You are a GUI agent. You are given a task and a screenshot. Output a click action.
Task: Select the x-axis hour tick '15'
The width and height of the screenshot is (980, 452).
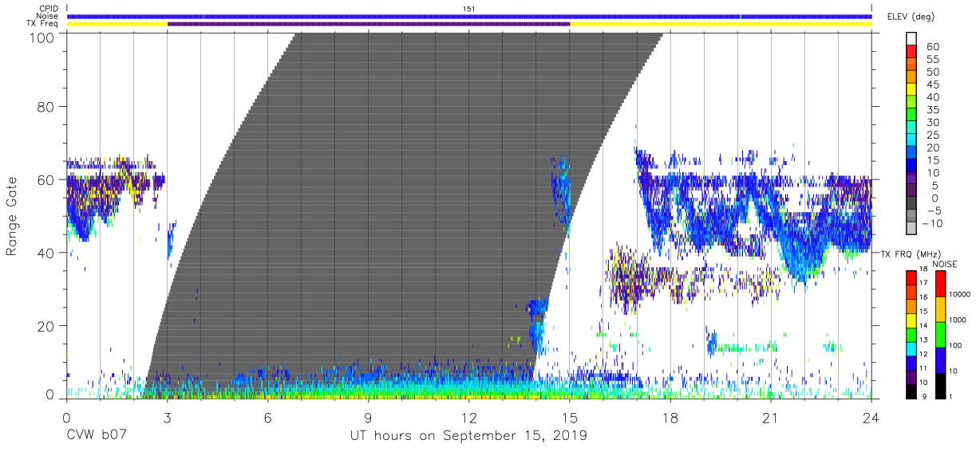tap(570, 418)
